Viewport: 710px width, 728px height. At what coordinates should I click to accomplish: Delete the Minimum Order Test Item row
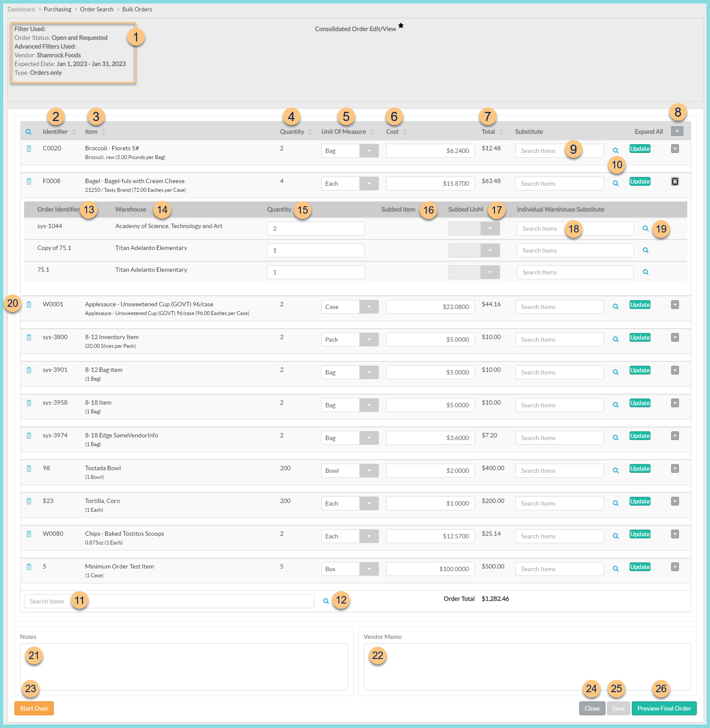click(29, 567)
